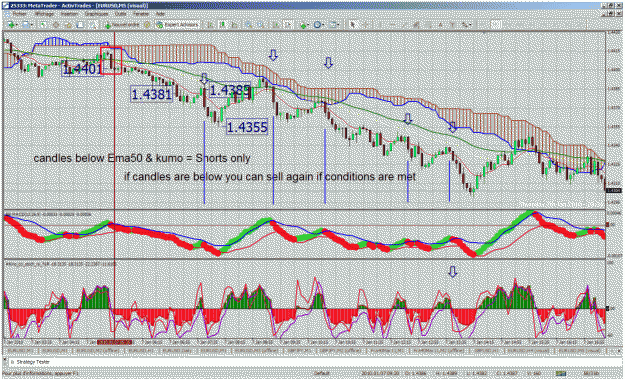Select the Text Label tool
Image resolution: width=625 pixels, height=379 pixels.
453,25
